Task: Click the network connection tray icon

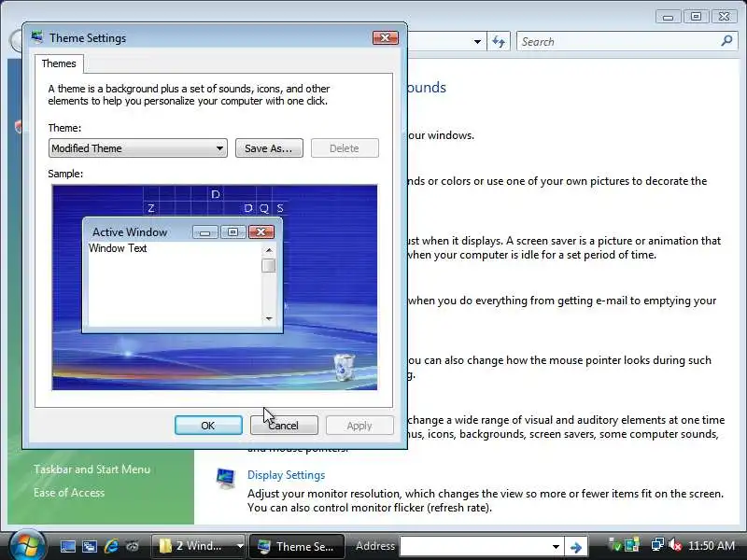Action: (x=657, y=545)
